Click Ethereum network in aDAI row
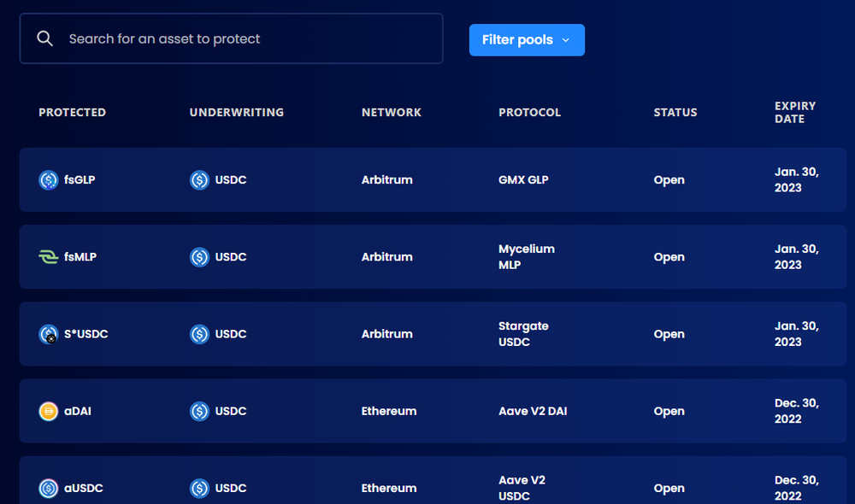The height and width of the screenshot is (504, 855). [x=389, y=412]
